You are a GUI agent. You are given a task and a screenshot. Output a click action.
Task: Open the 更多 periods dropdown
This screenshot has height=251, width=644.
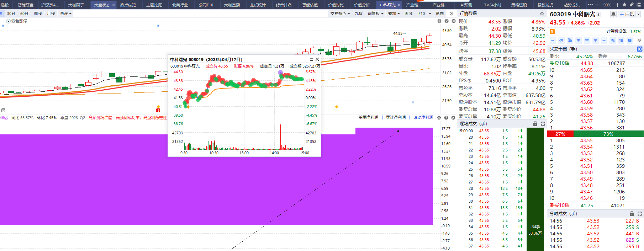pos(66,14)
